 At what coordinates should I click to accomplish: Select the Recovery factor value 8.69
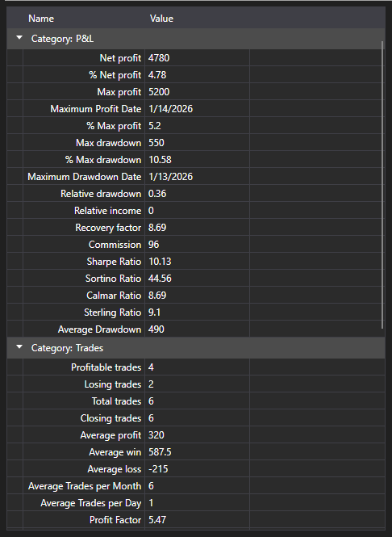(157, 228)
